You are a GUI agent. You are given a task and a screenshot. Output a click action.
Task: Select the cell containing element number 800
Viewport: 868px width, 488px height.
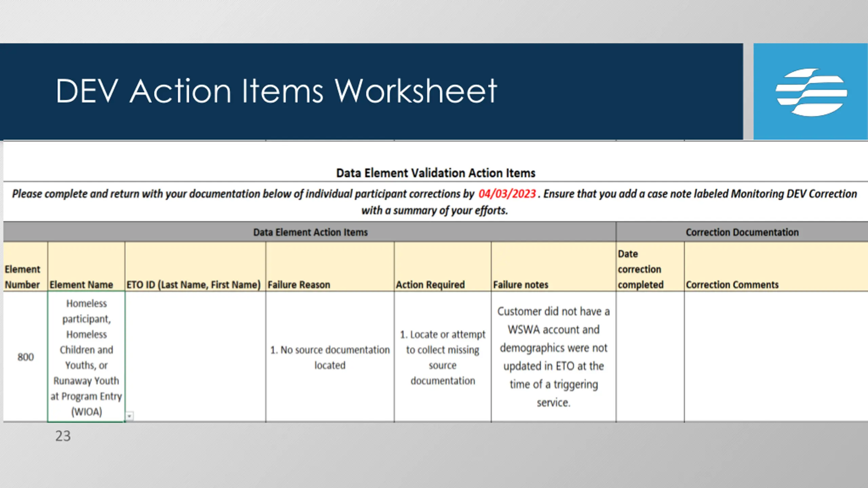[25, 357]
